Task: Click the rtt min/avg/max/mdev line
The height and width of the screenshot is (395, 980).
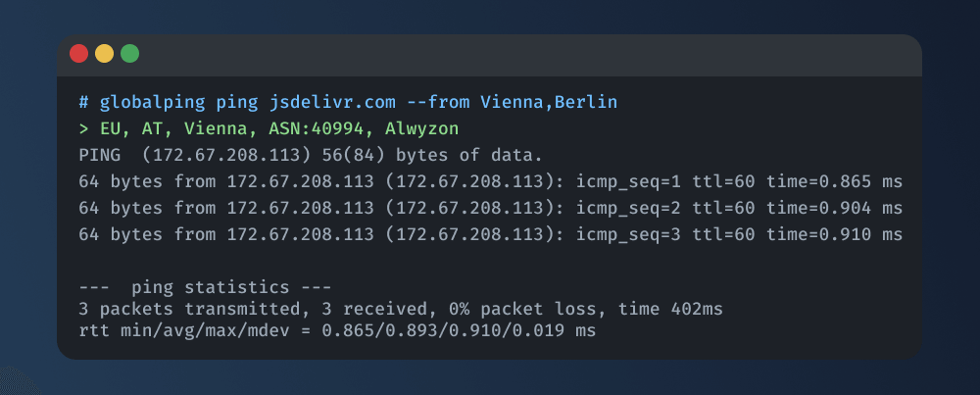Action: (337, 332)
